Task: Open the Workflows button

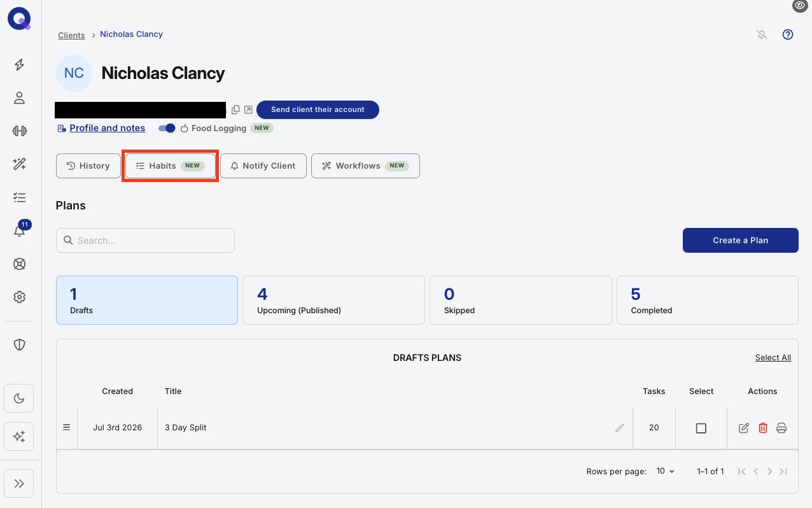Action: 365,166
